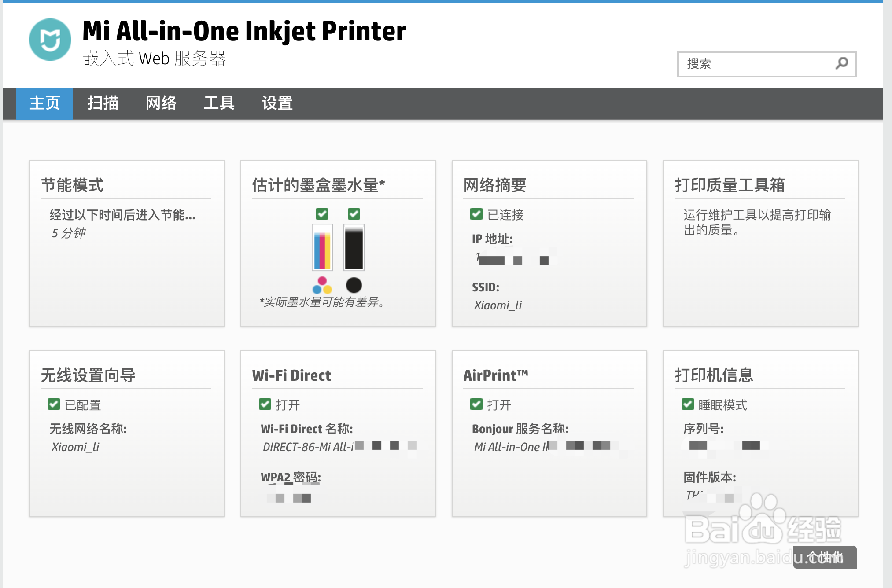Screen dimensions: 892x588
Task: Switch to the 扫描 scan tab
Action: pyautogui.click(x=103, y=103)
